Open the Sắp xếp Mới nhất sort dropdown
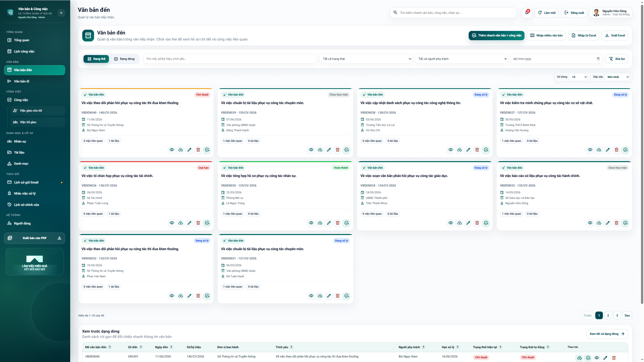 [617, 77]
